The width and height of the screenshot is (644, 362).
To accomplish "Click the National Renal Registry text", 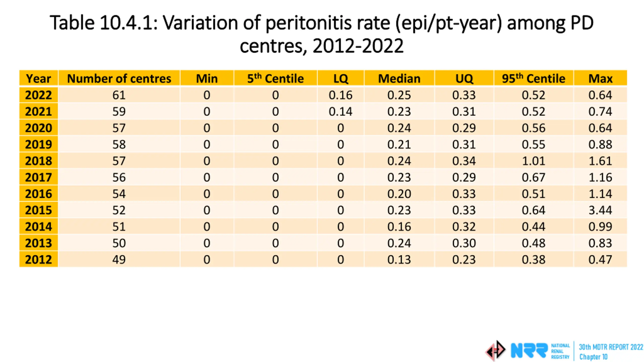I will (x=560, y=351).
